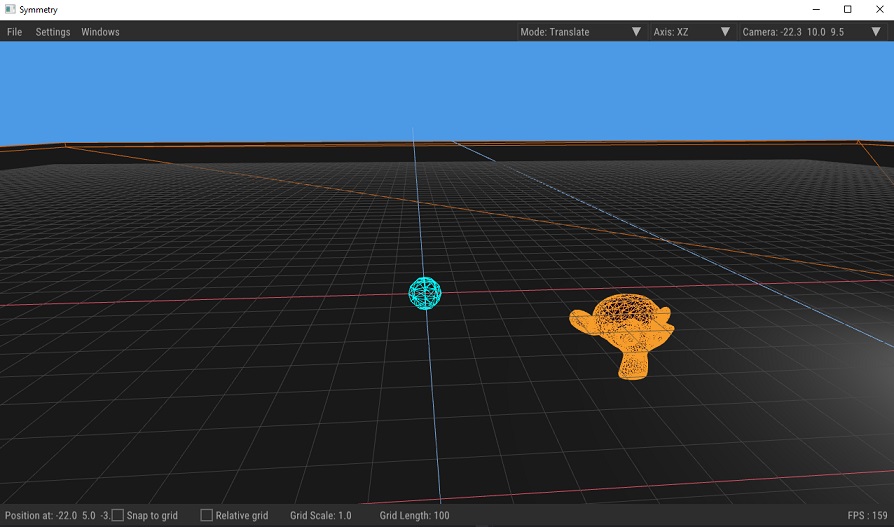Minimize the Symmetry window

pos(816,9)
